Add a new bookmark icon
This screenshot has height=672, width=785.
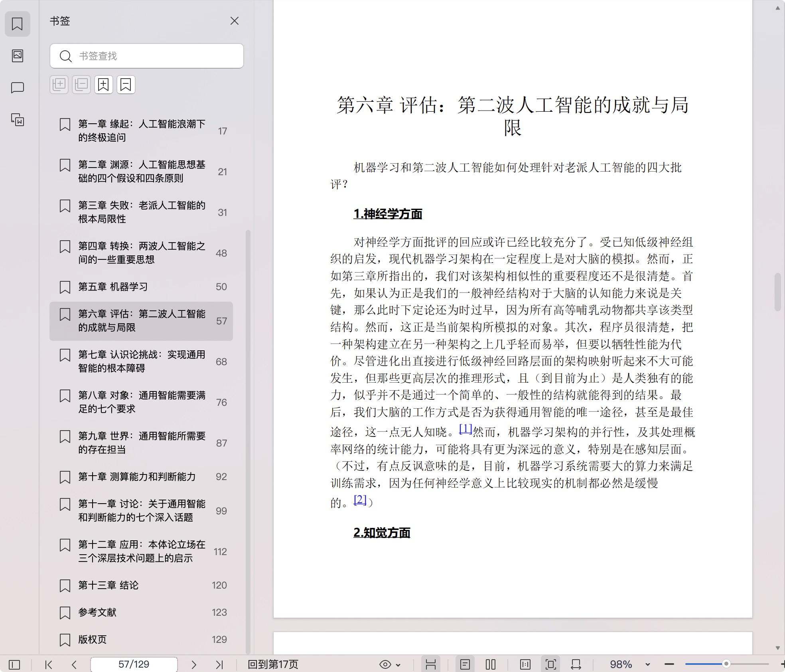(x=104, y=85)
